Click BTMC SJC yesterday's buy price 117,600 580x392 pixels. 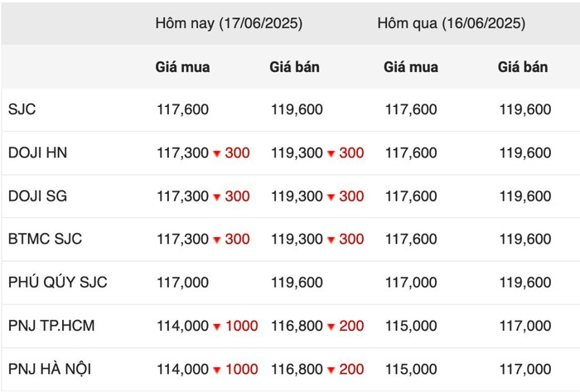411,240
